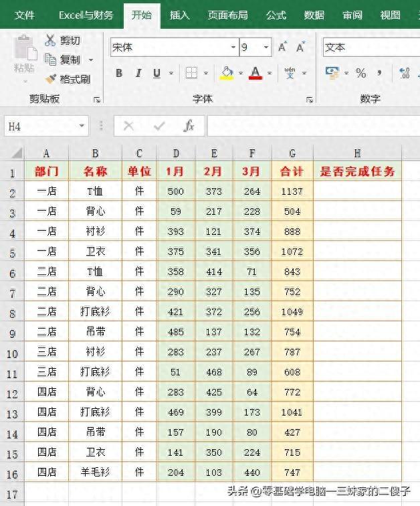This screenshot has height=506, width=420.
Task: Open the Borders dropdown arrow
Action: (x=206, y=73)
